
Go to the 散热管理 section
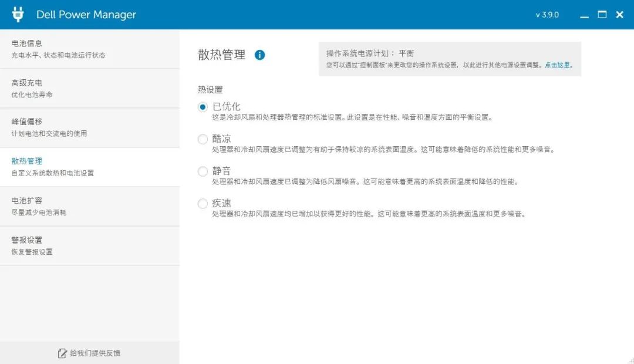90,167
